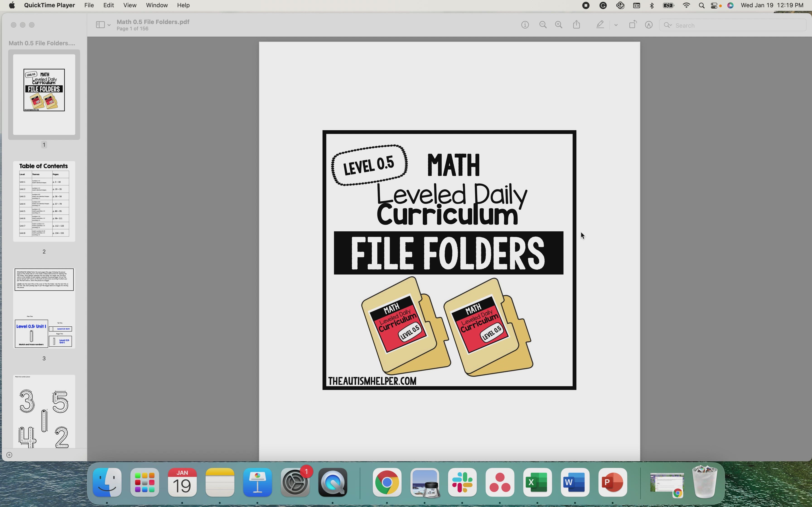The height and width of the screenshot is (507, 812).
Task: Open the crop selection tool icon
Action: pyautogui.click(x=632, y=24)
